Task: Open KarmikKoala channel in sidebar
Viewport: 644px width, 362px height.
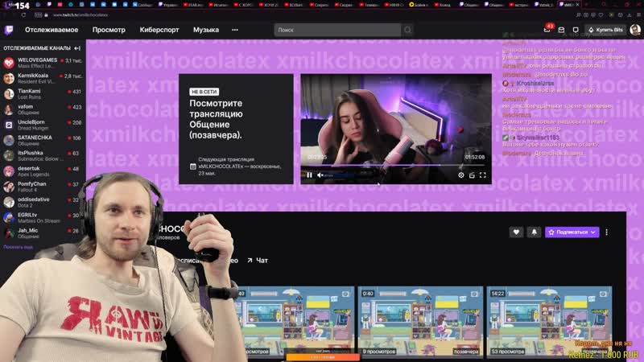Action: 43,78
